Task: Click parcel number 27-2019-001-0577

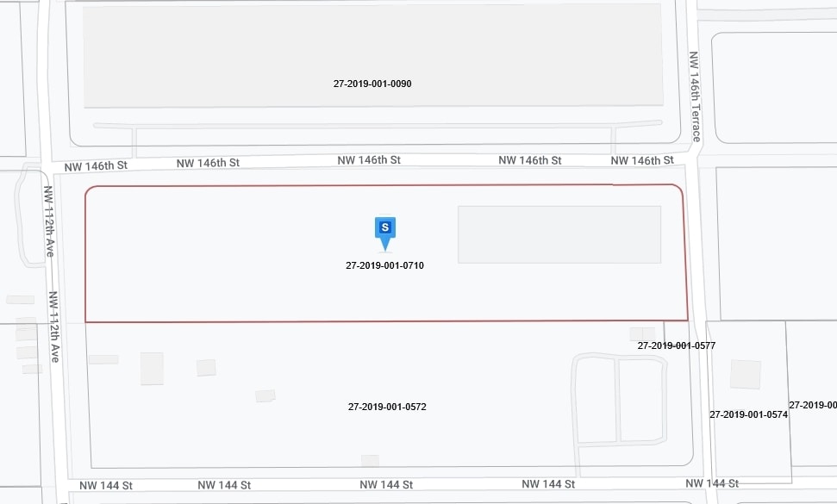Action: [x=677, y=345]
